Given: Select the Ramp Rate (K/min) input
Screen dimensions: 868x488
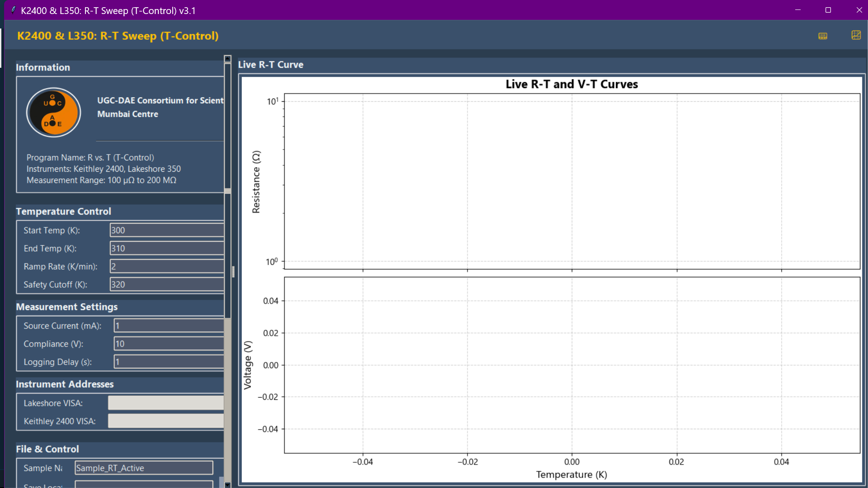Looking at the screenshot, I should (167, 267).
